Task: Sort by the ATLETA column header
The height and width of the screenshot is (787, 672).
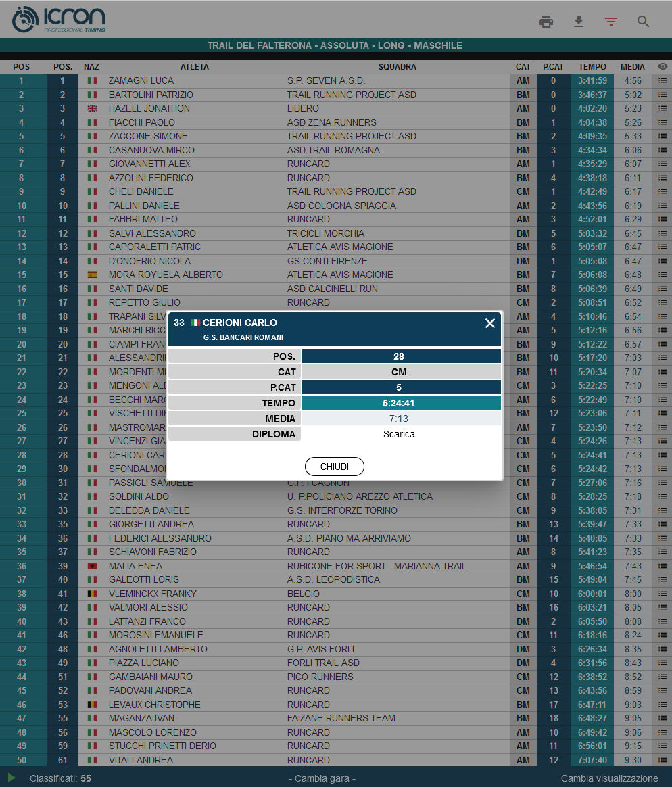Action: 195,67
